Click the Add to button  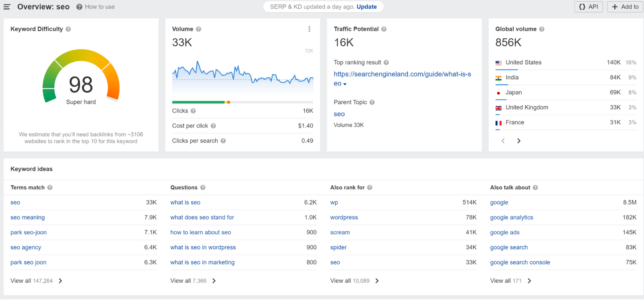pyautogui.click(x=625, y=7)
